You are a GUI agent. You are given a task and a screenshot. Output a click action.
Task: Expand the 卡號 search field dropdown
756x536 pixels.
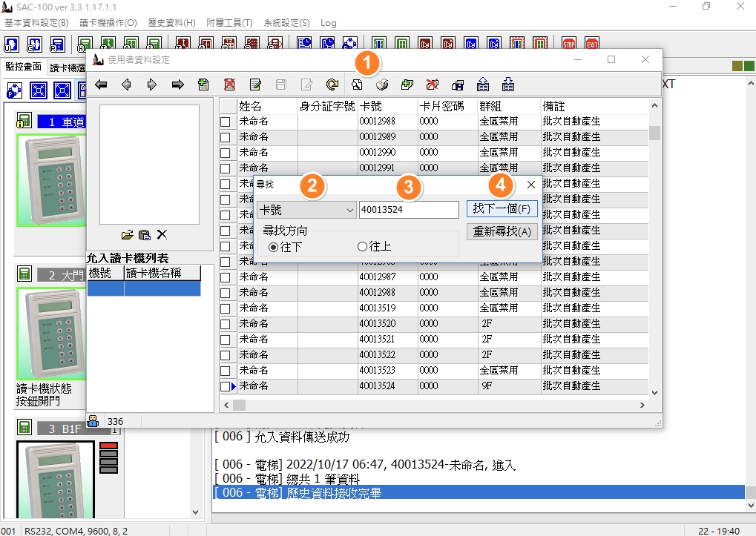coord(350,210)
